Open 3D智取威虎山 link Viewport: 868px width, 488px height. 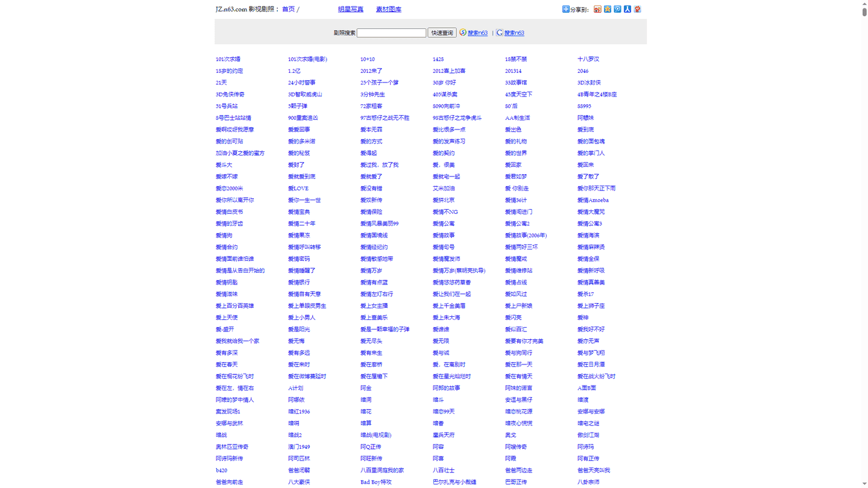point(305,95)
